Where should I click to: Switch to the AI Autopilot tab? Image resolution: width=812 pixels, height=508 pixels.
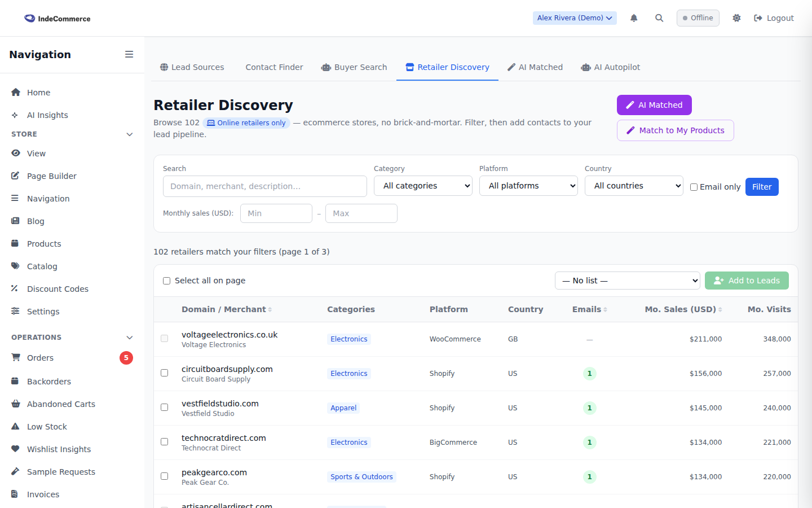point(611,67)
